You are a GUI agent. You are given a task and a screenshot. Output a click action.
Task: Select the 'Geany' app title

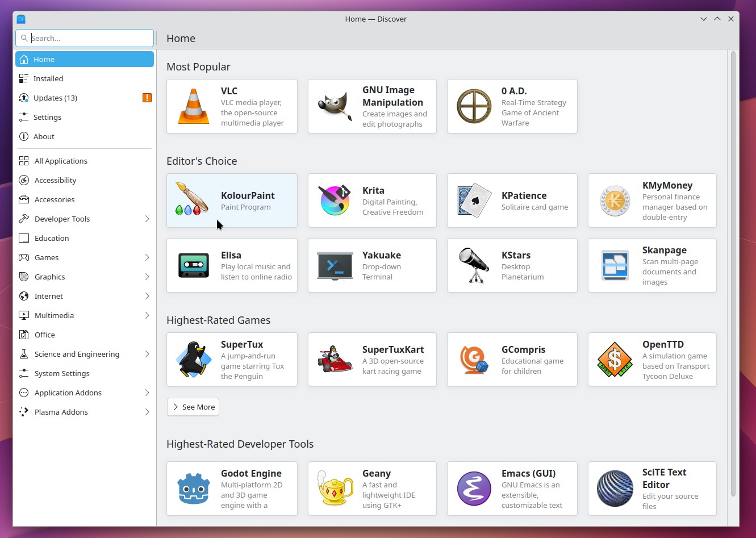click(377, 473)
